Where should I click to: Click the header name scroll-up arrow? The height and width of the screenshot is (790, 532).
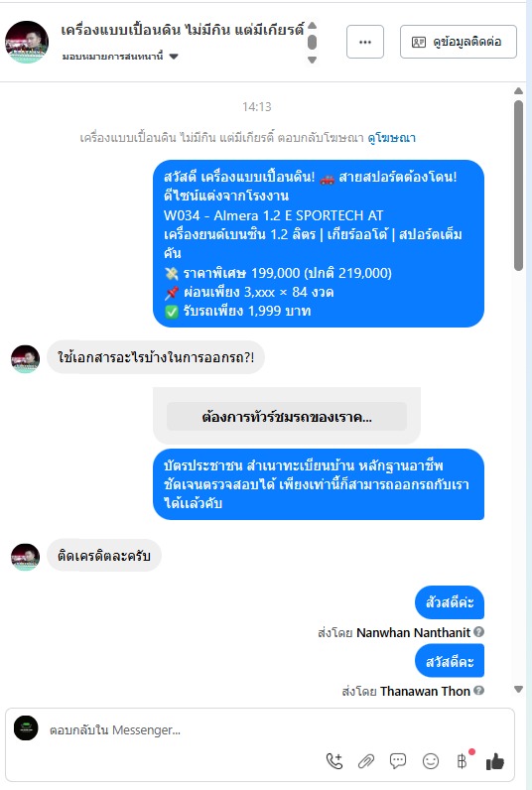click(x=313, y=25)
